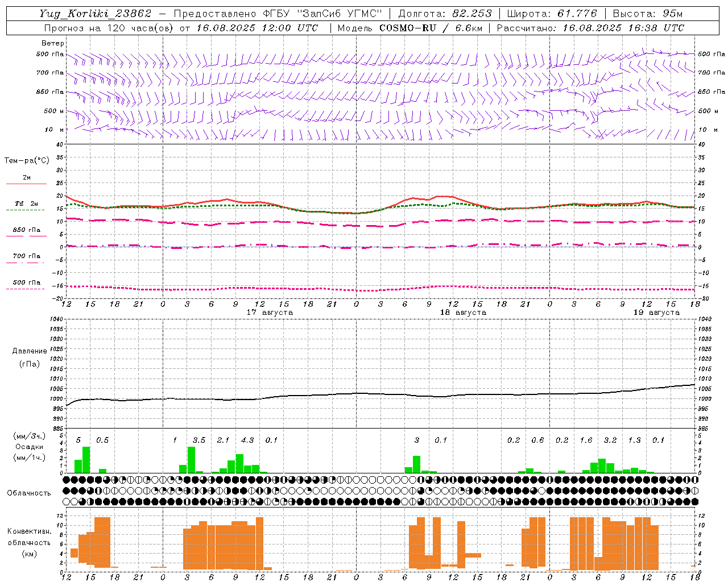728x582 pixels.
Task: Click the Рассчитано: 16.08.2025 16:38 UTC timestamp
Action: (590, 28)
